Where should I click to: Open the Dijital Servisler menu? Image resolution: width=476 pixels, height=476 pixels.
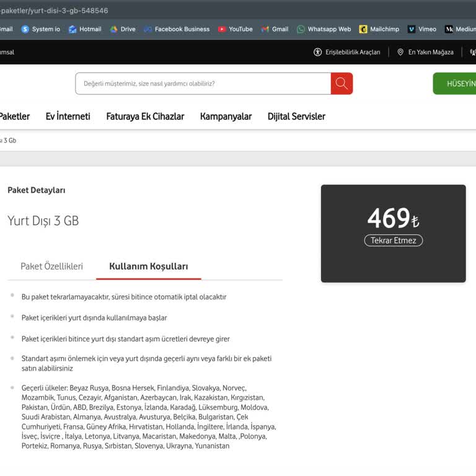[x=296, y=117]
